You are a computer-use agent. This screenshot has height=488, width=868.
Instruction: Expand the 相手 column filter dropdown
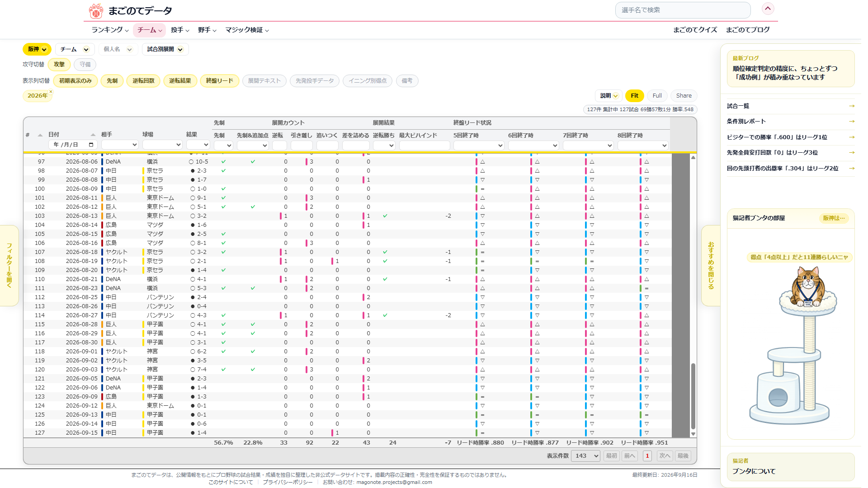pyautogui.click(x=120, y=145)
